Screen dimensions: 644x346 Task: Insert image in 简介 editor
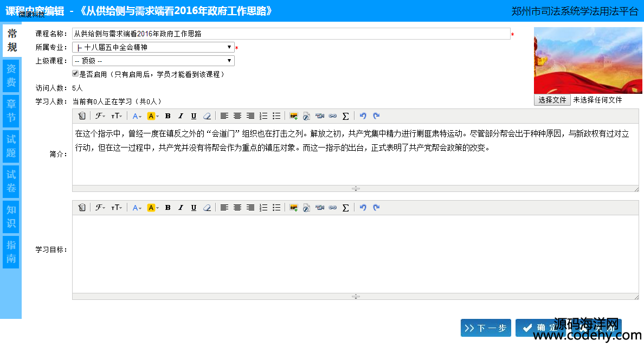[x=294, y=116]
